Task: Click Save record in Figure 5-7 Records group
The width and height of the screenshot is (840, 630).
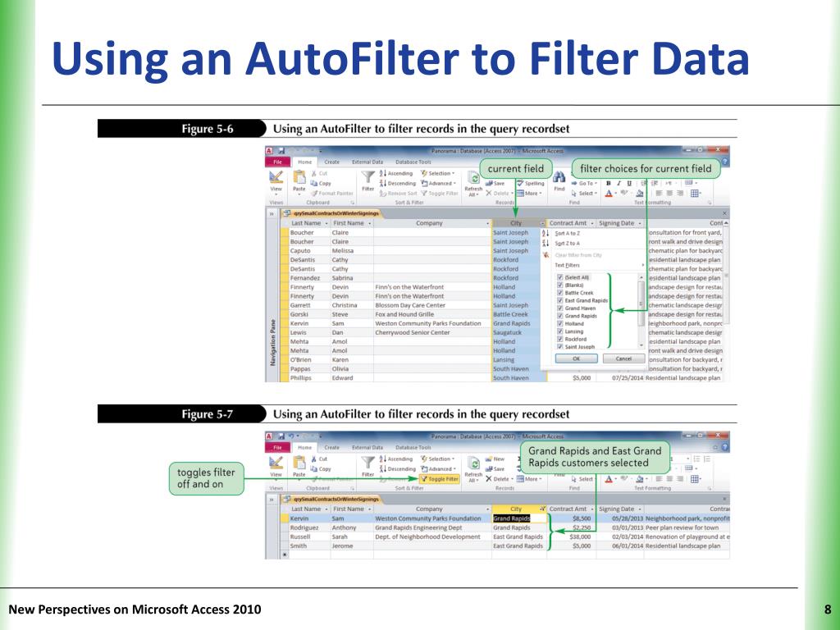Action: pyautogui.click(x=495, y=468)
